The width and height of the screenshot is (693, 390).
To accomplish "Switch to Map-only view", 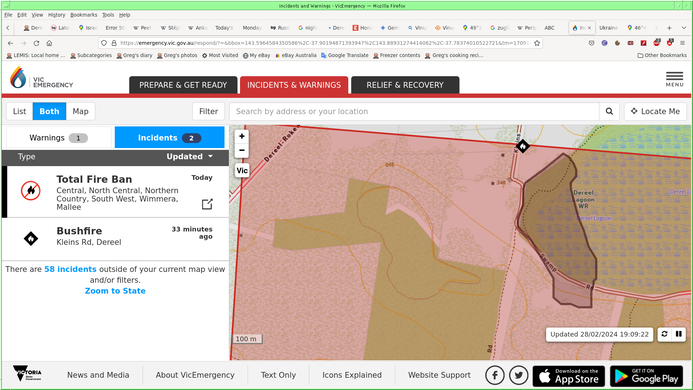I will click(x=80, y=111).
